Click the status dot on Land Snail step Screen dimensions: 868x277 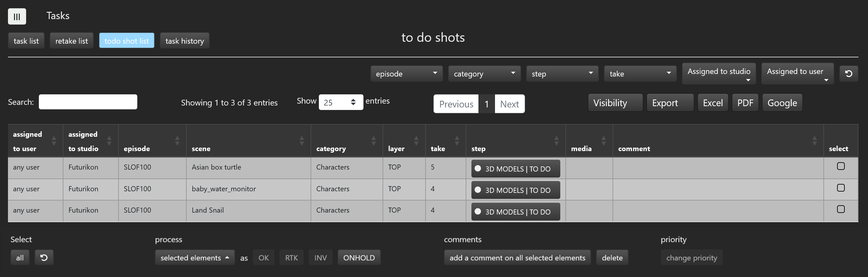pos(477,212)
